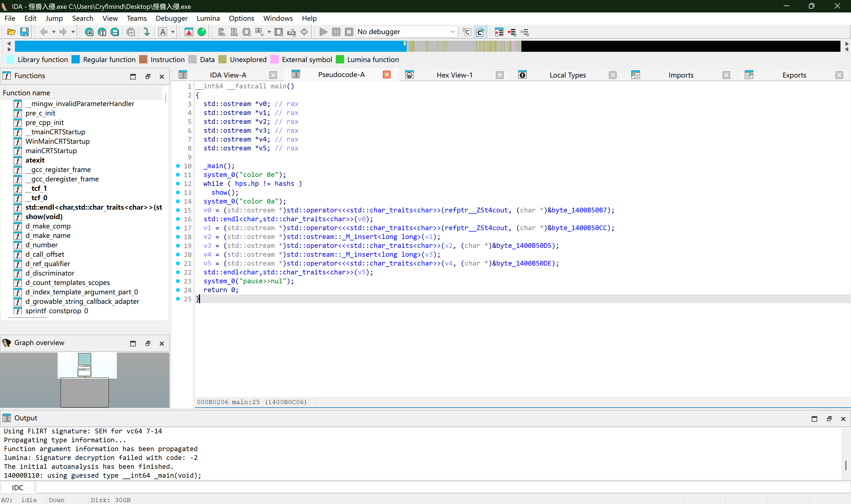Screen dimensions: 851x504
Task: Open the 'No debugger' dropdown
Action: [406, 32]
